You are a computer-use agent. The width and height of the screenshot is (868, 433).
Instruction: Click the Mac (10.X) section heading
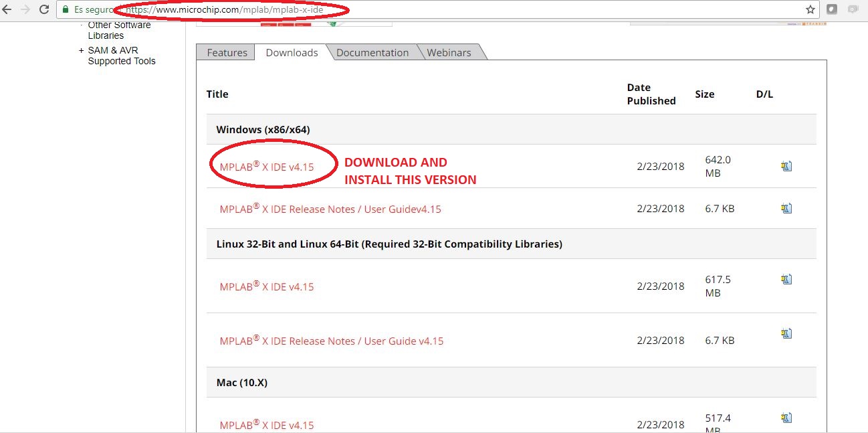[x=243, y=383]
